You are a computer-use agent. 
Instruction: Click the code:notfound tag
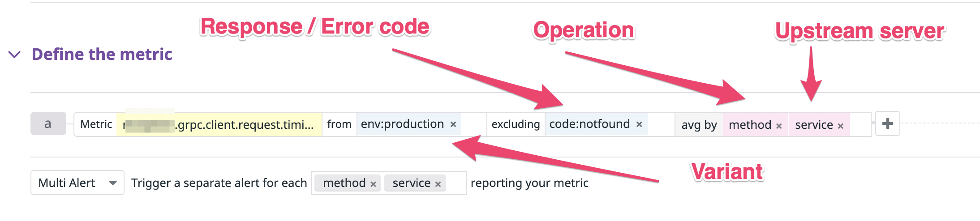click(589, 124)
